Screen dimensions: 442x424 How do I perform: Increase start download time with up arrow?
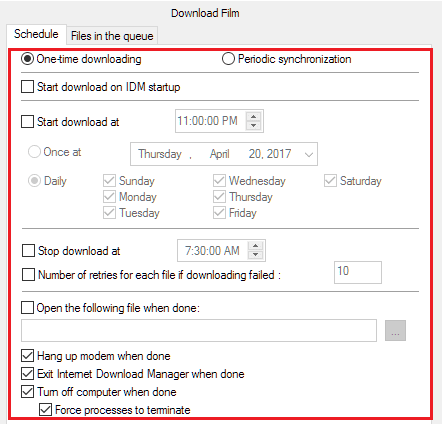[x=254, y=116]
